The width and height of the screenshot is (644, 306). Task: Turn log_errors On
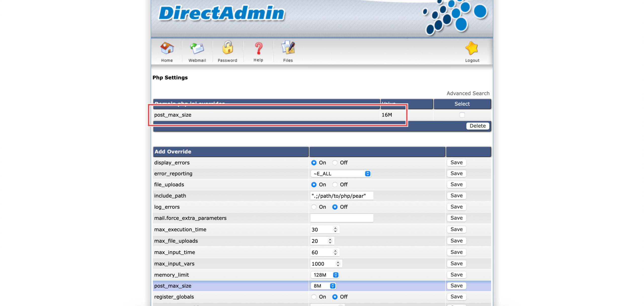(x=314, y=207)
